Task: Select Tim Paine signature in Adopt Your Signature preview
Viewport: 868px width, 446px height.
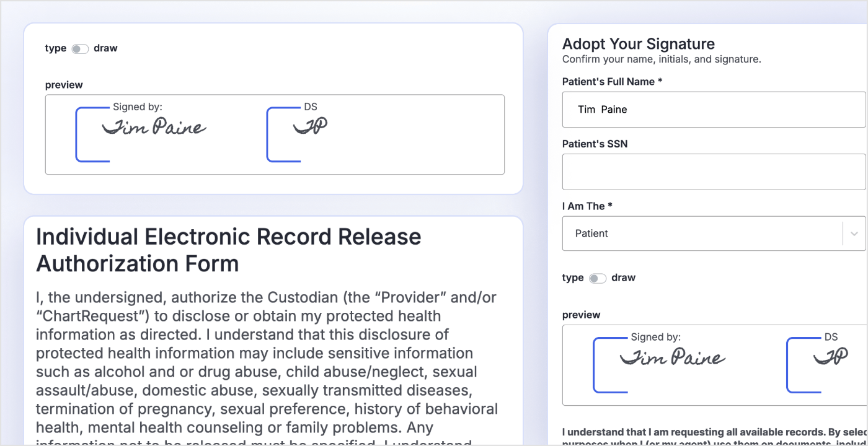Action: click(x=673, y=357)
